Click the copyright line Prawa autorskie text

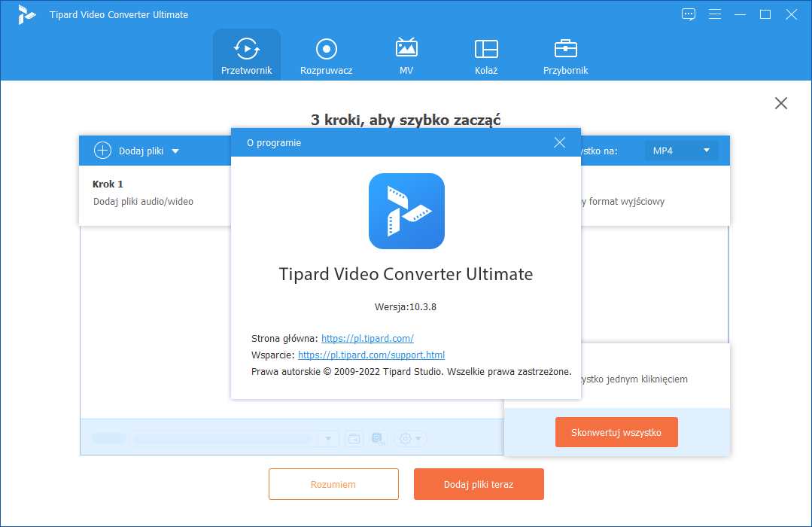pyautogui.click(x=411, y=372)
